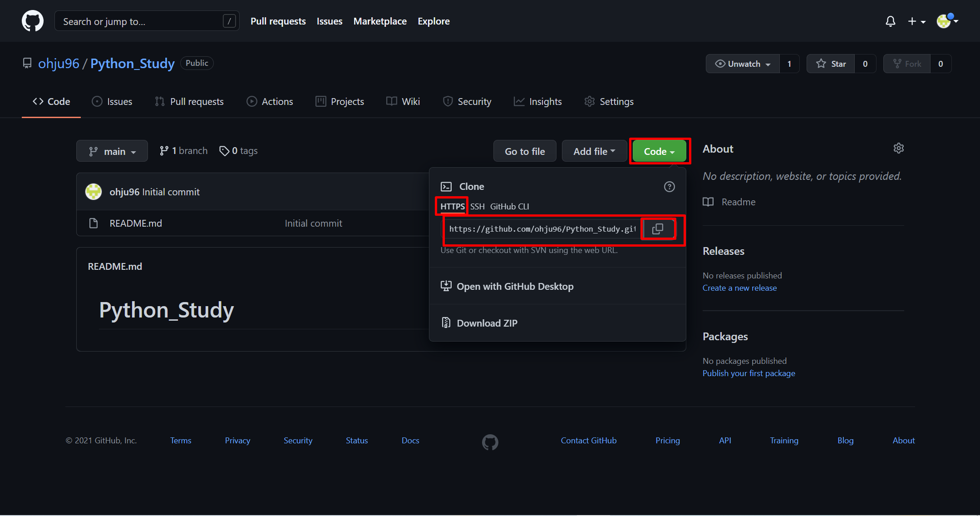Edit About section via gear icon
The image size is (980, 516).
(x=898, y=149)
